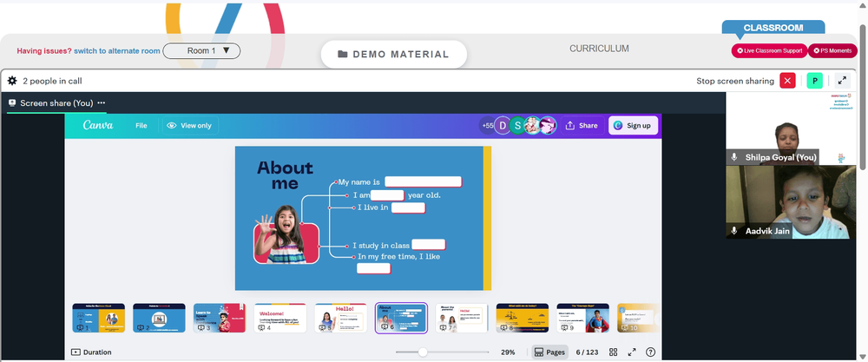868x362 pixels.
Task: Select page 10 thumbnail
Action: pos(639,318)
